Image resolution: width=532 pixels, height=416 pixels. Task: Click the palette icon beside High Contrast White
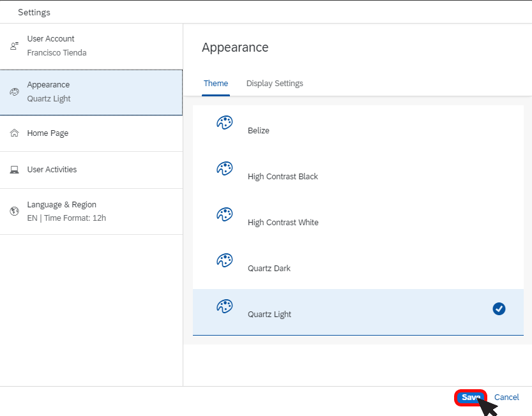pos(225,214)
